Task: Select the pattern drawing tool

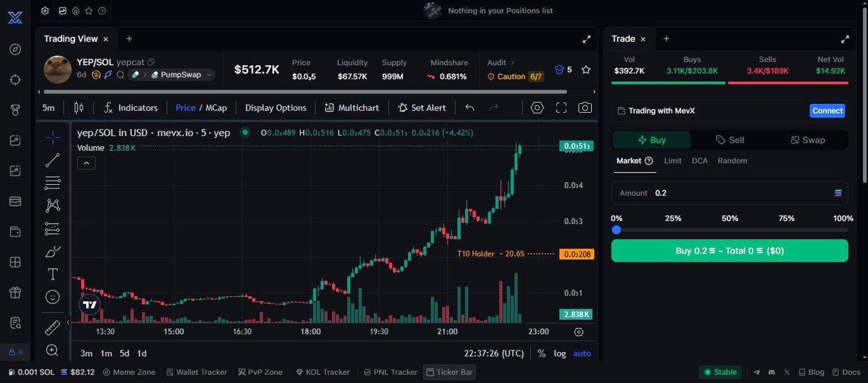Action: [52, 206]
